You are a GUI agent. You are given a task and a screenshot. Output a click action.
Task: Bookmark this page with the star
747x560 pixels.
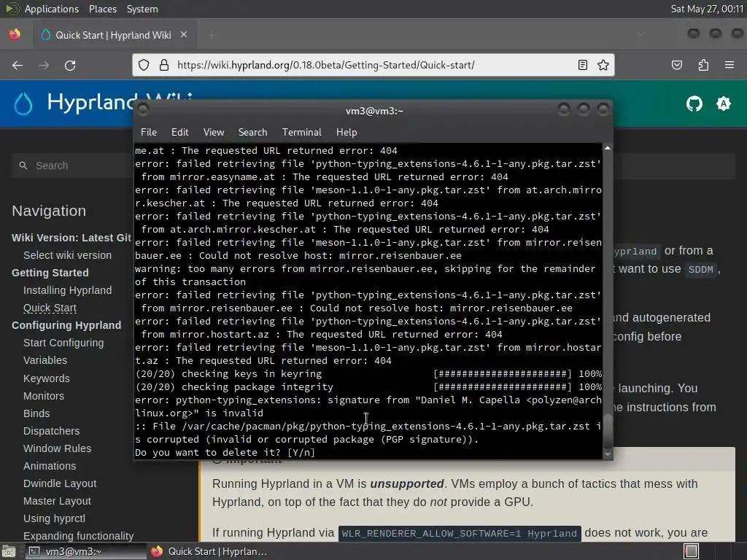(x=603, y=65)
